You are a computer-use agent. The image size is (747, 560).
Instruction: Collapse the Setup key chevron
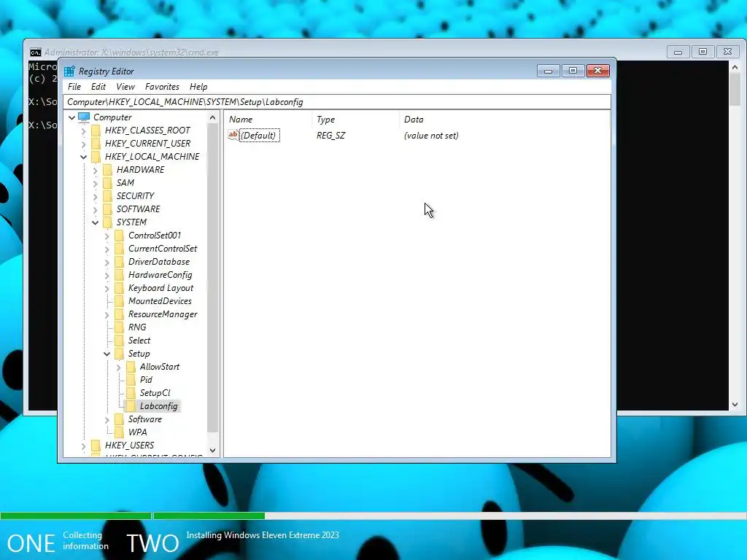[107, 354]
